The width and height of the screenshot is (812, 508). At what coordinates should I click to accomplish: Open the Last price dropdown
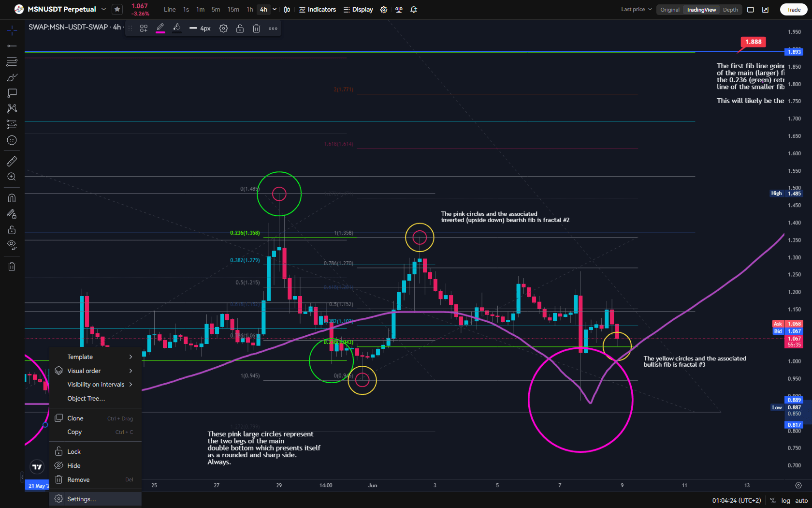[637, 9]
